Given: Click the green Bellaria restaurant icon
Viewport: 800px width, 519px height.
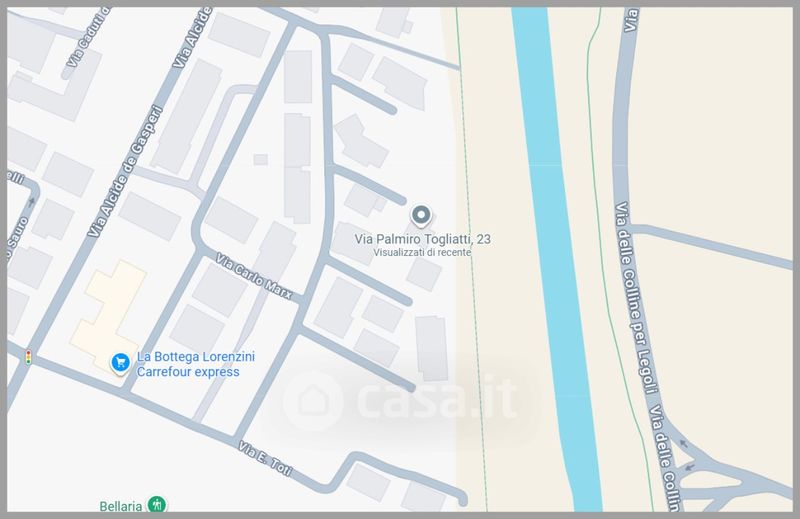Looking at the screenshot, I should click(156, 503).
